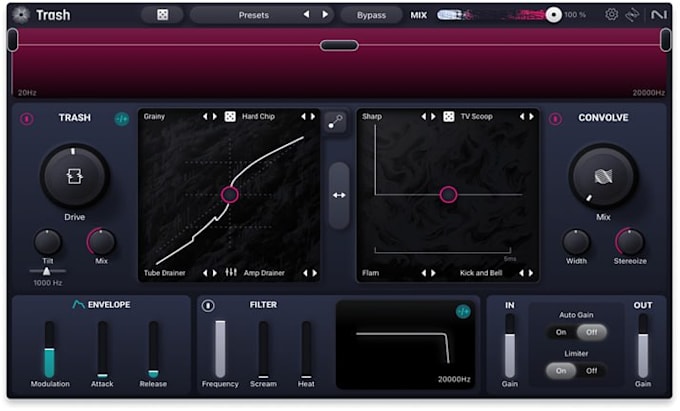Click the randomize dice button in header
This screenshot has width=680, height=411.
(x=163, y=15)
